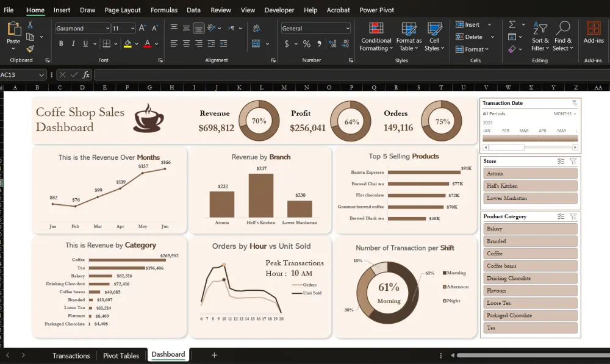Click the formula bar input
610x364 pixels.
[351, 74]
